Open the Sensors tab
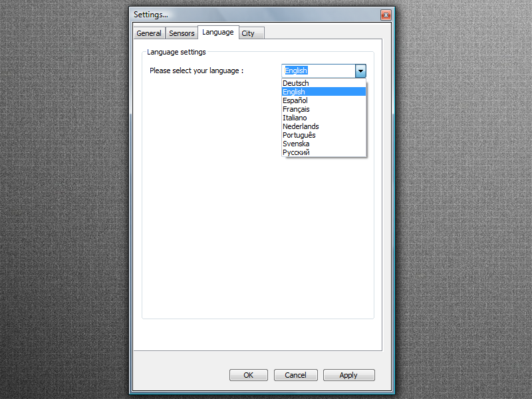The image size is (532, 399). point(182,33)
